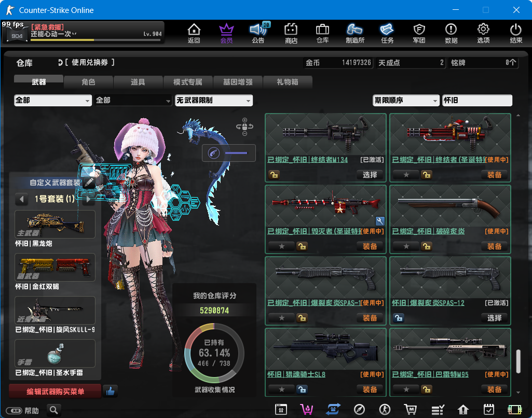Open the 仓库 briefcase icon
The height and width of the screenshot is (418, 532).
point(322,33)
